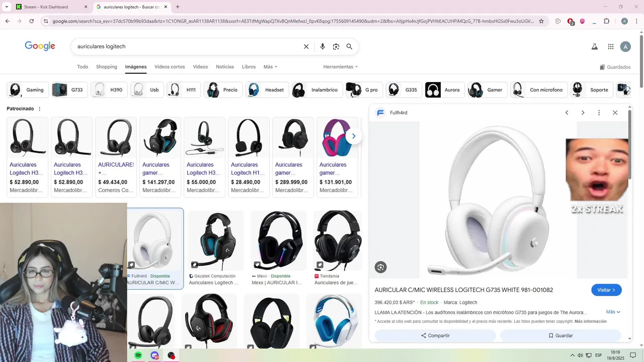This screenshot has height=362, width=644.
Task: Open the $ 289.999,00 sponsored product
Action: click(293, 157)
